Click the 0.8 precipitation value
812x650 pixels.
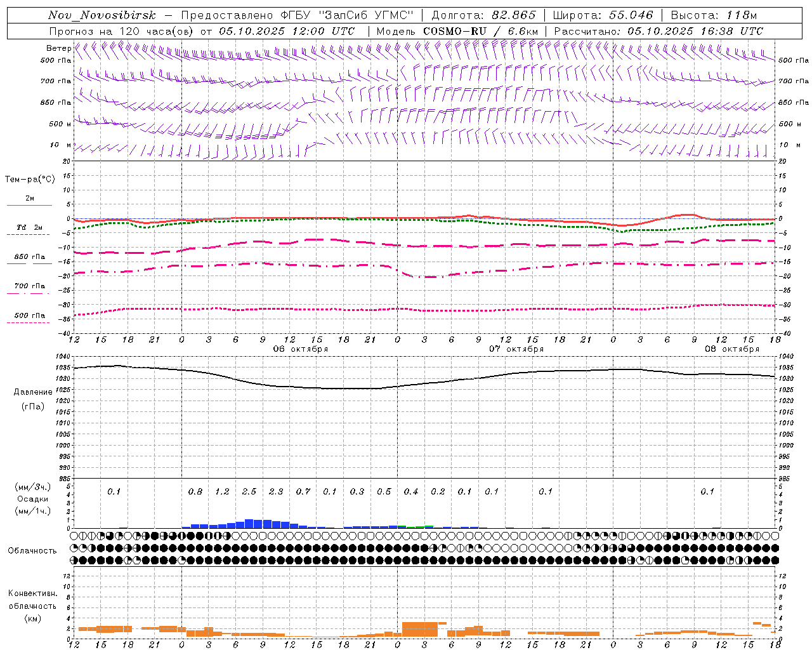(195, 492)
